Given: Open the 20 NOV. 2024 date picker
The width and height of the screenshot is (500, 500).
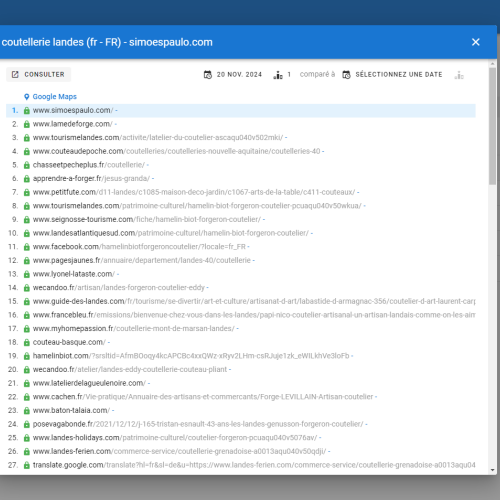Looking at the screenshot, I should click(233, 75).
